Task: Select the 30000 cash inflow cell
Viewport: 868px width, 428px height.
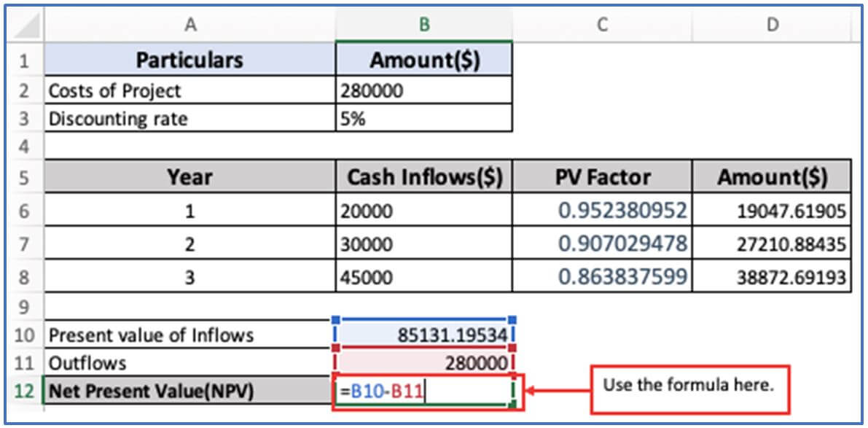Action: (424, 244)
